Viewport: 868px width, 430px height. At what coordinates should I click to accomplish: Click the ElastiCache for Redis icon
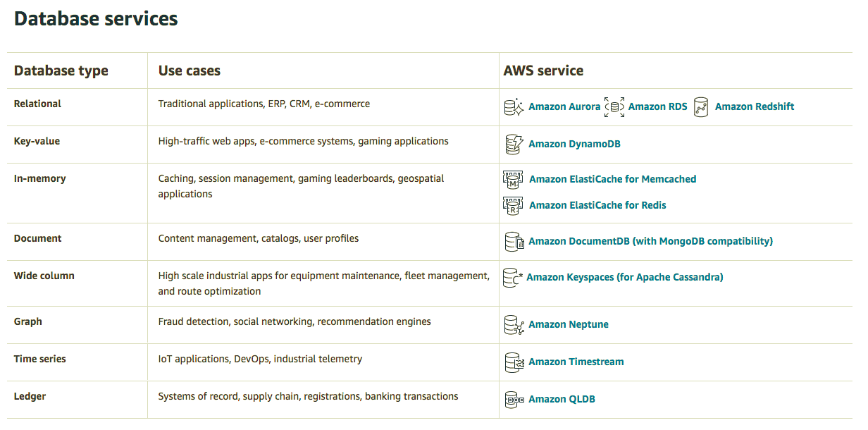514,205
